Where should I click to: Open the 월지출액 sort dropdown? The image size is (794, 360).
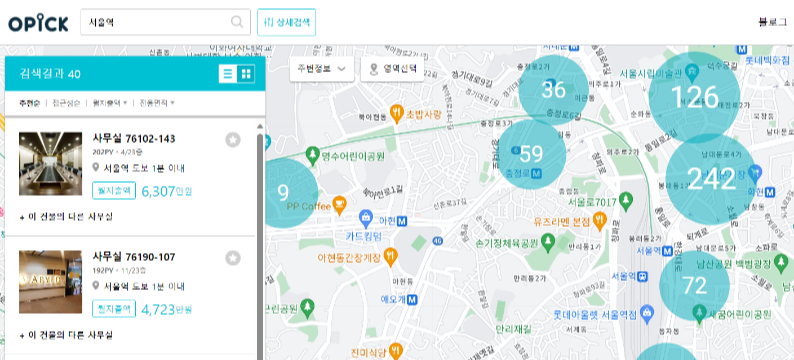(109, 103)
